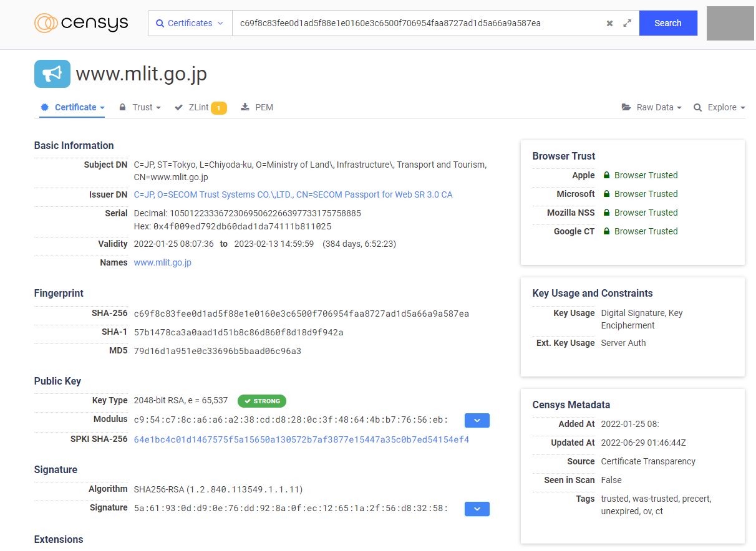The image size is (756, 551).
Task: Click the validity start date 2022-01-25
Action: click(x=174, y=244)
